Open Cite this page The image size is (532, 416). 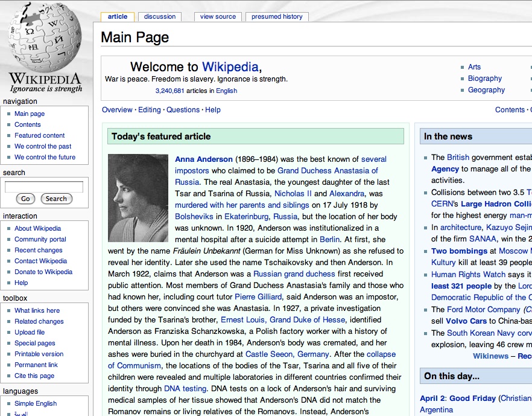click(x=34, y=376)
